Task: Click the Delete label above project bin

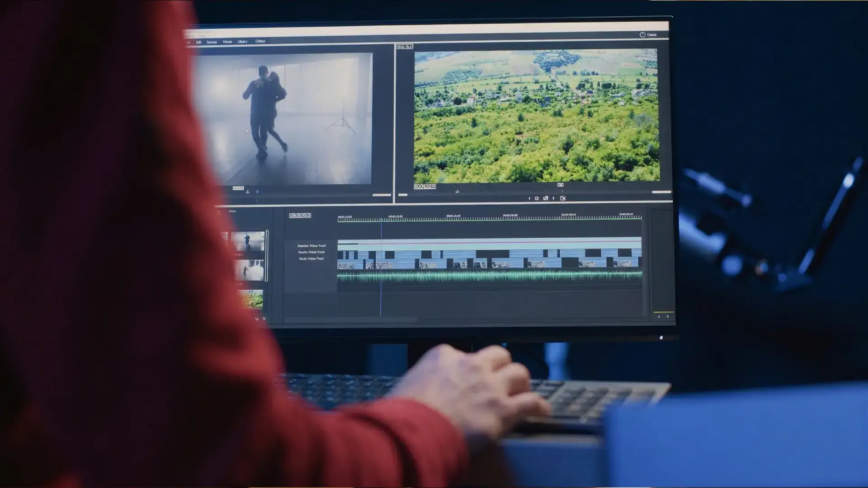Action: (x=232, y=211)
